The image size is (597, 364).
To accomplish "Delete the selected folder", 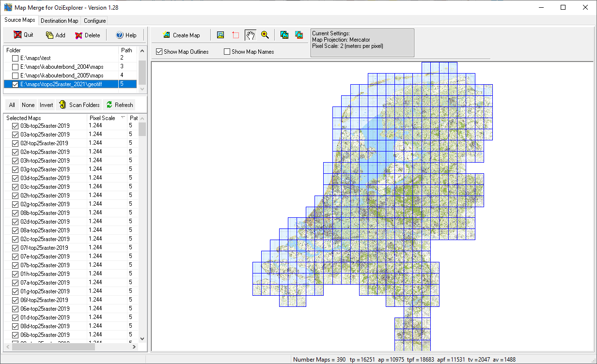I will [x=87, y=35].
